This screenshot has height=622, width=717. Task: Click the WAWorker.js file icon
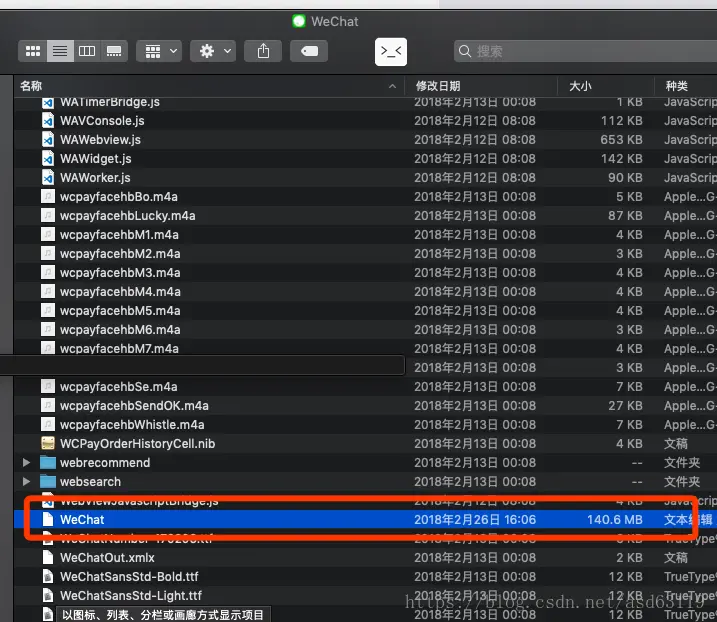coord(48,177)
